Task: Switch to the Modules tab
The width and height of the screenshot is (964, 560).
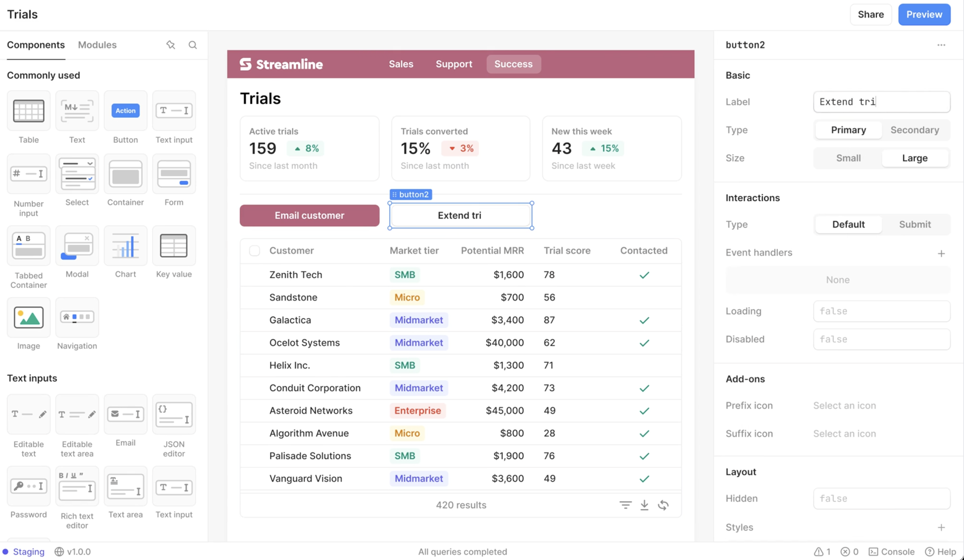Action: (97, 45)
